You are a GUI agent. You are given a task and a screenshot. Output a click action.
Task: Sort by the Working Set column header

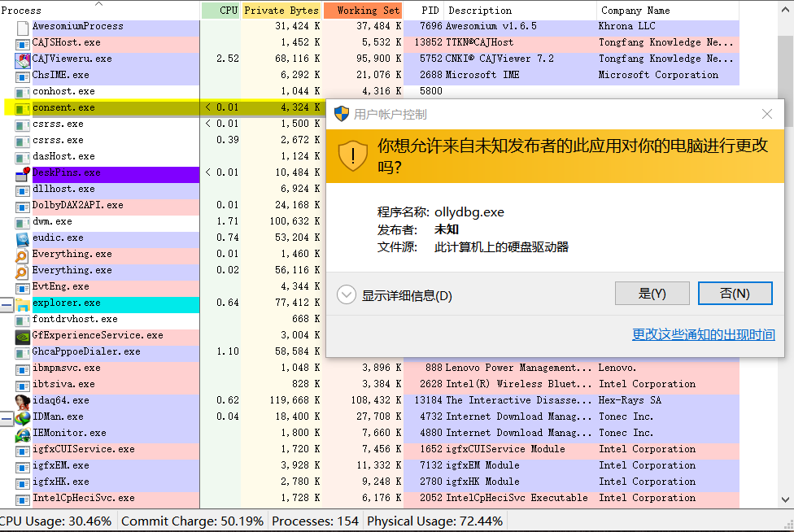point(363,10)
